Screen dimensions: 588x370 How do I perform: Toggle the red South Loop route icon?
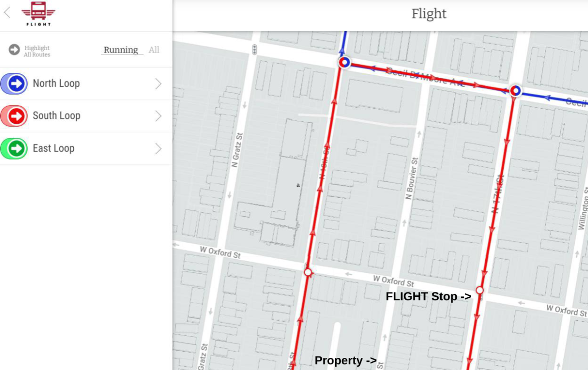[15, 116]
